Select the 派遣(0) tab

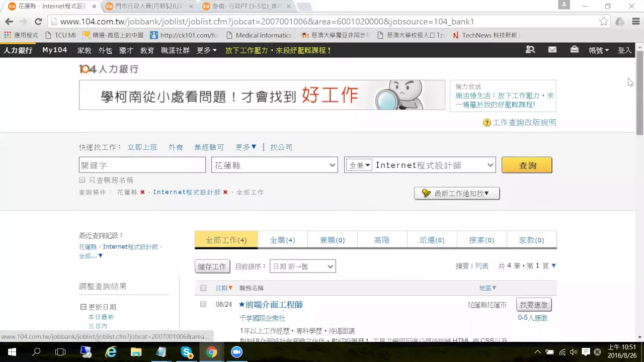[x=432, y=240]
